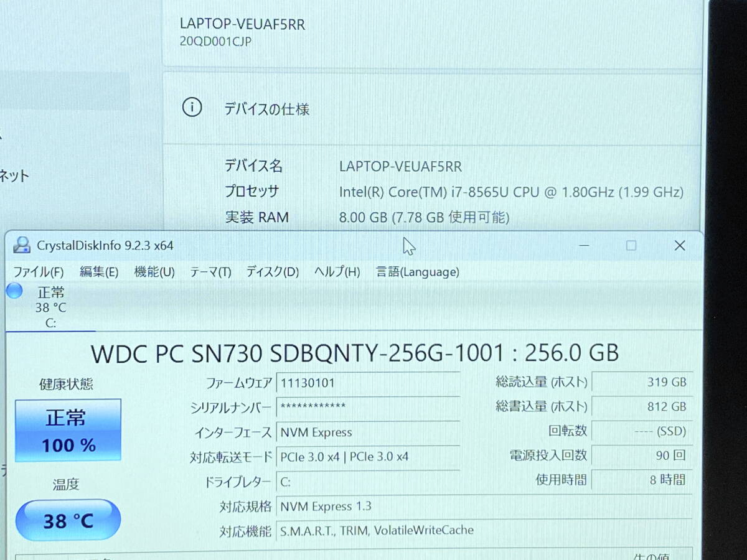
Task: Click the power on count 90 回 value
Action: click(642, 455)
